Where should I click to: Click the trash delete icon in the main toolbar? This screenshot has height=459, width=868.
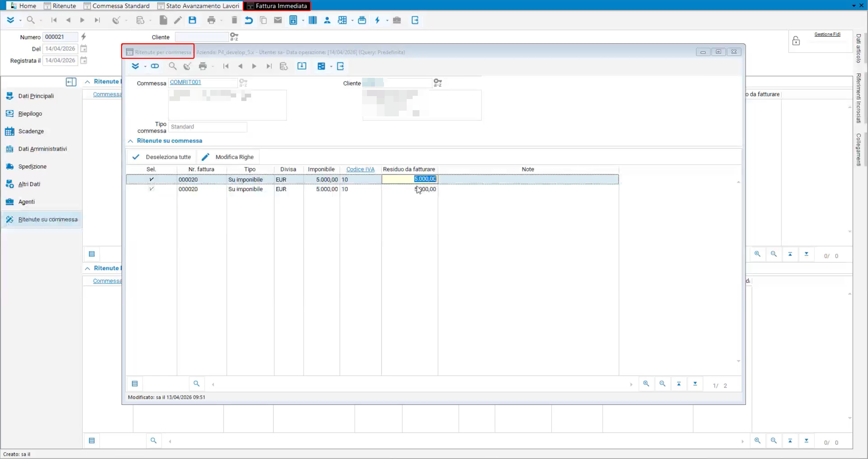tap(234, 20)
